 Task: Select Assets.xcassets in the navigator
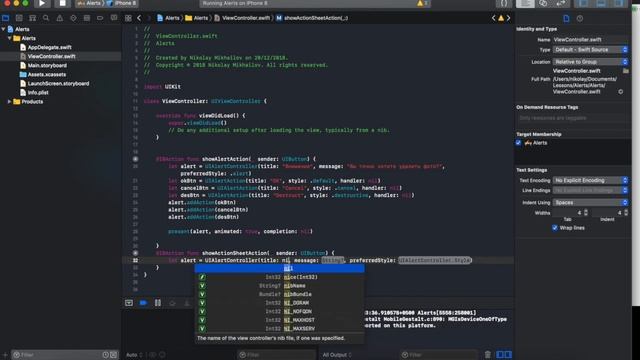point(47,74)
